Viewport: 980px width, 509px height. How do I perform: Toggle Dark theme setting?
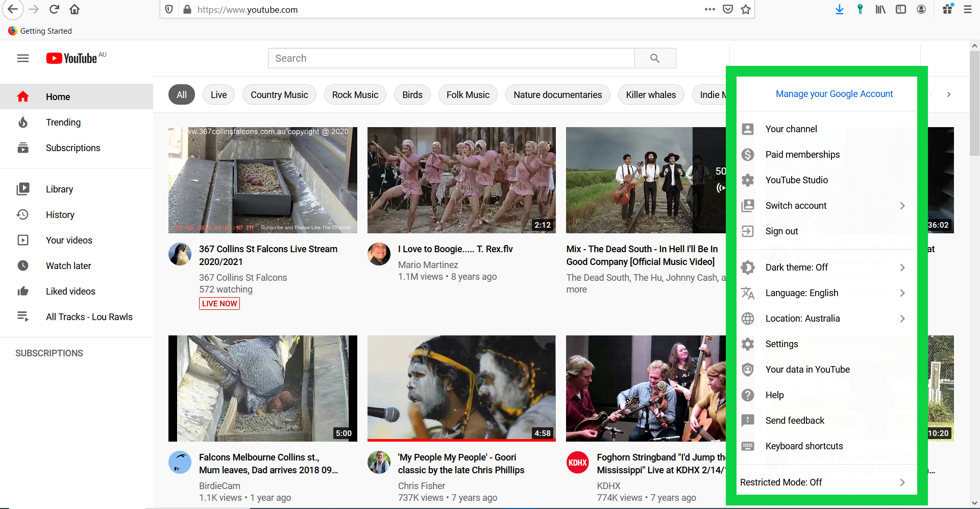pyautogui.click(x=796, y=268)
